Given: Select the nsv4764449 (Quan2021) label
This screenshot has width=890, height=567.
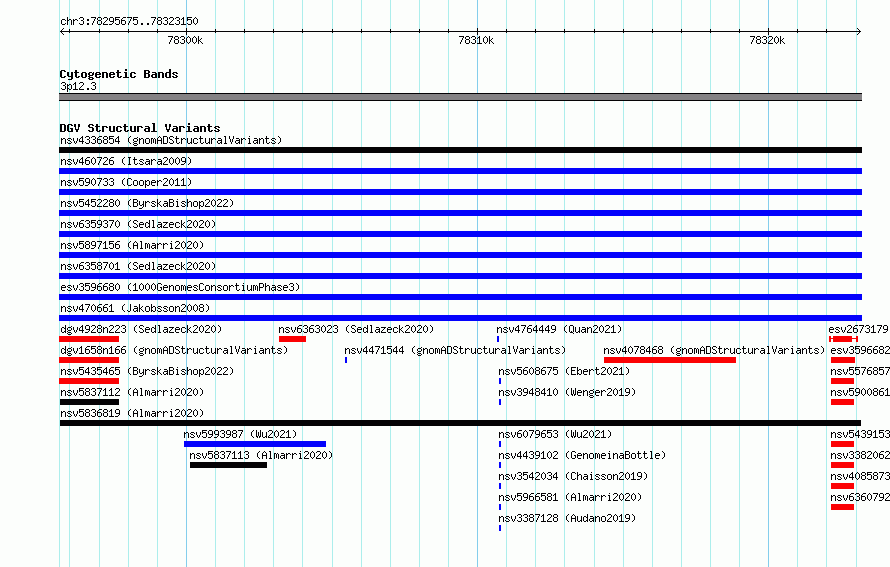Looking at the screenshot, I should [x=559, y=329].
